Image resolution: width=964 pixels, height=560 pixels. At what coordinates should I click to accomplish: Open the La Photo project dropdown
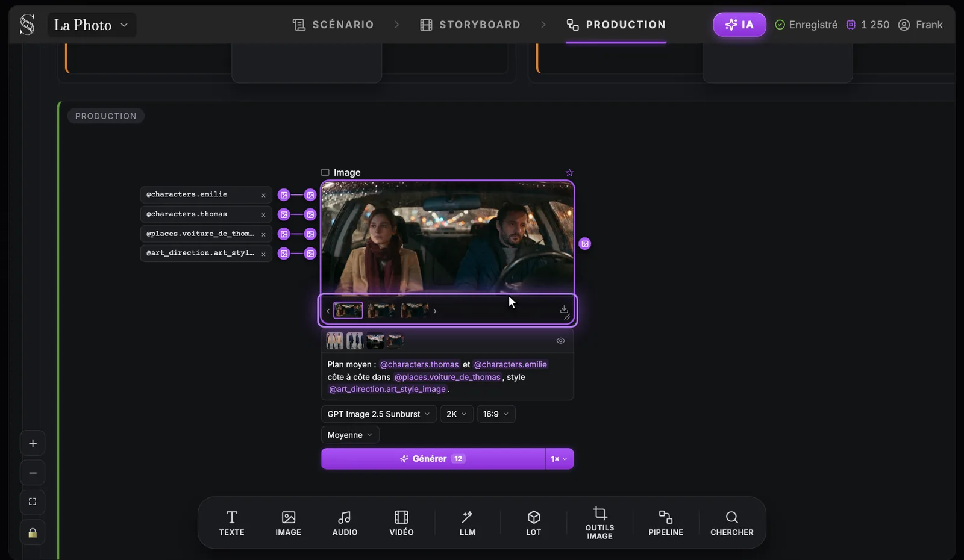click(x=92, y=25)
